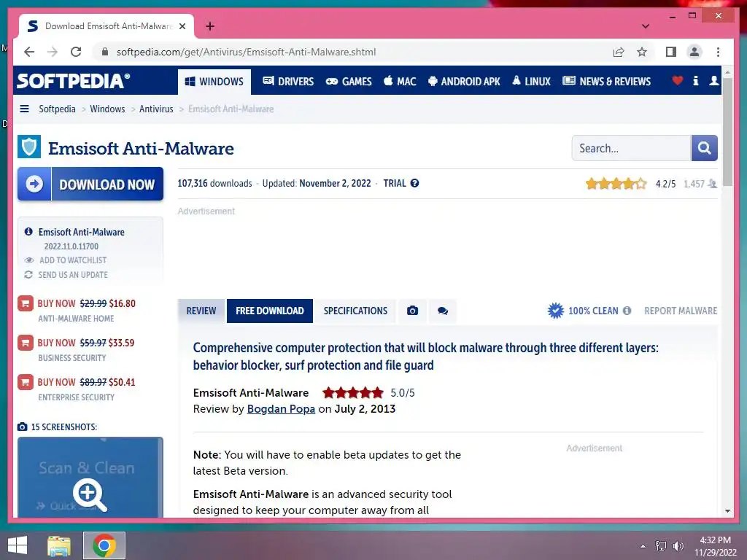Switch to the Free Download tab
Image resolution: width=747 pixels, height=560 pixels.
(270, 311)
